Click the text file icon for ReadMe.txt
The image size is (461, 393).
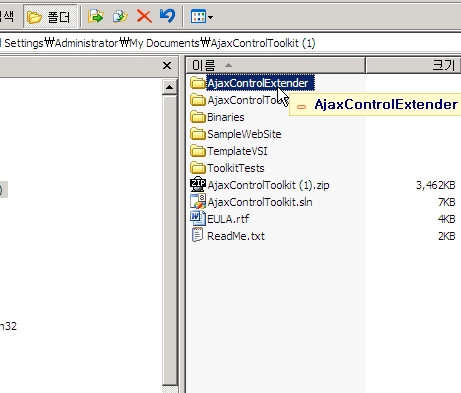(197, 235)
